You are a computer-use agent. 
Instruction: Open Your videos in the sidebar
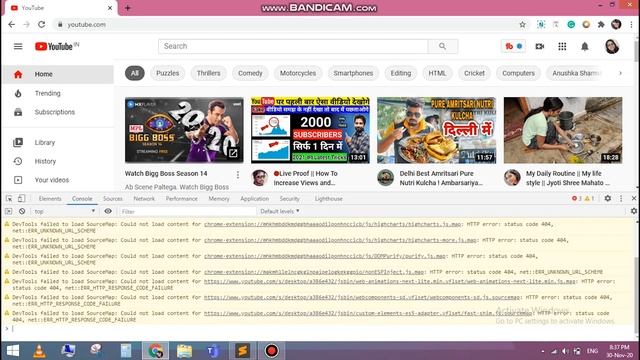pyautogui.click(x=58, y=180)
